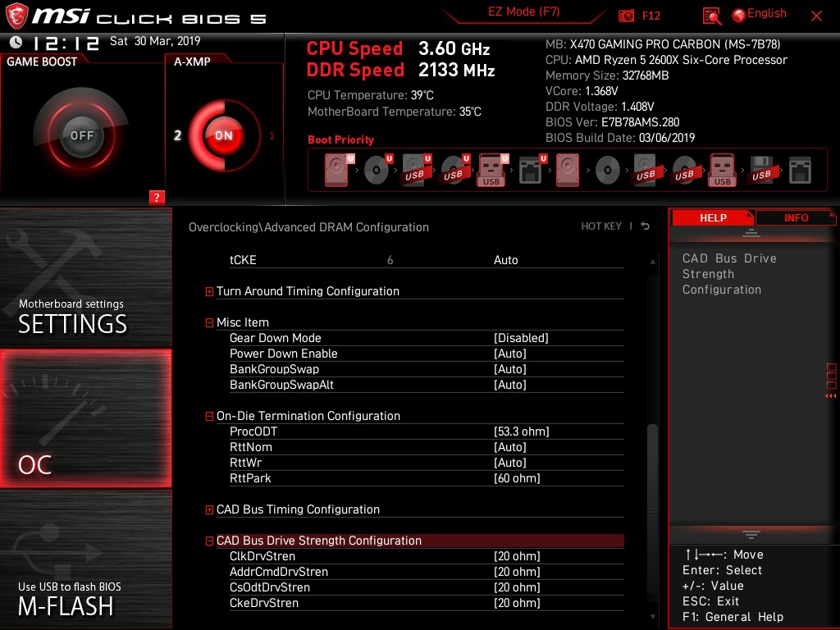This screenshot has width=840, height=630.
Task: Click the clock icon beside the time
Action: [x=16, y=42]
